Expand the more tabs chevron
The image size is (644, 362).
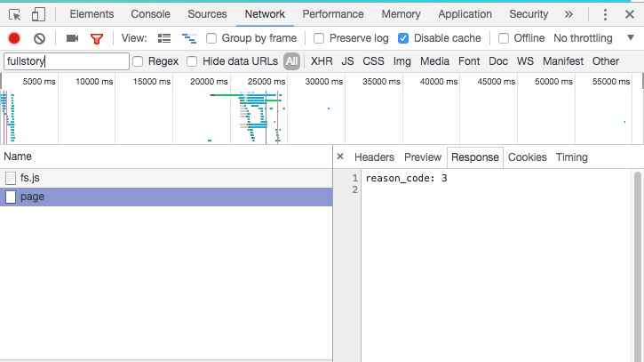pos(569,14)
